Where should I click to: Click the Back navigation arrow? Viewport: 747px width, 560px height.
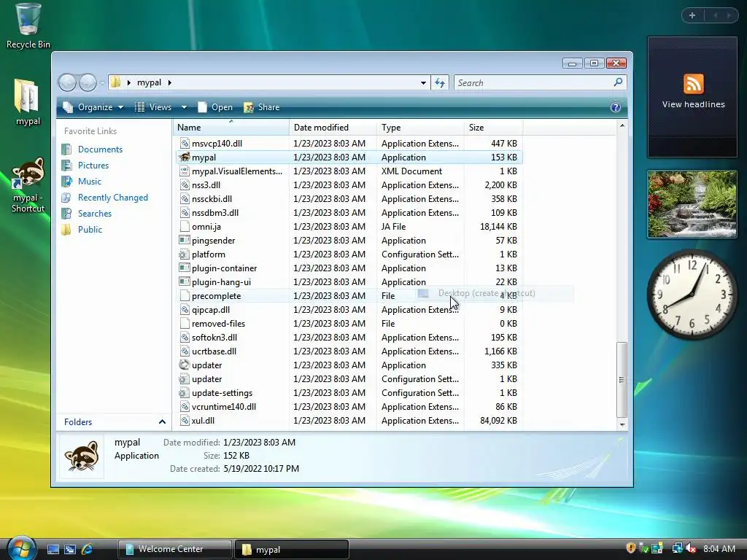click(x=67, y=83)
